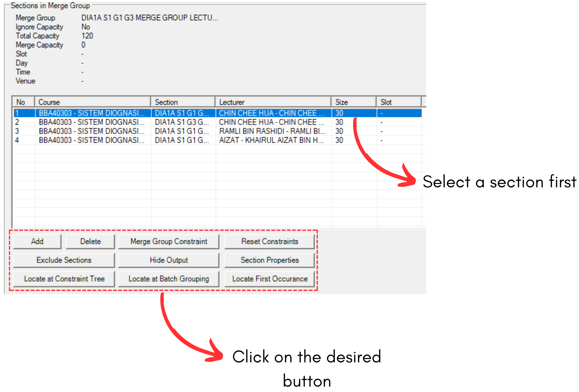The width and height of the screenshot is (579, 392).
Task: Click Hide Output
Action: click(169, 260)
